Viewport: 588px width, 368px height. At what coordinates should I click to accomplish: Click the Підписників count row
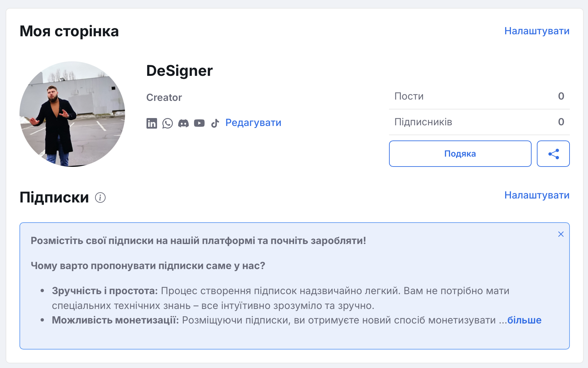click(479, 122)
